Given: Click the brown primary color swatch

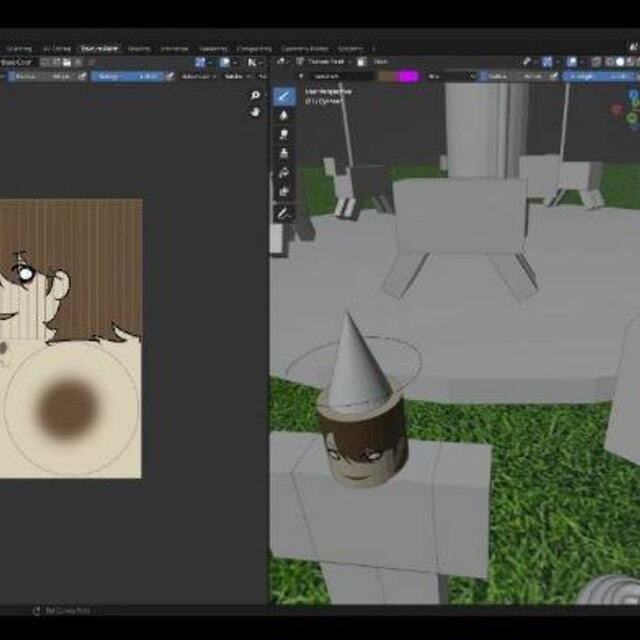Looking at the screenshot, I should 387,76.
